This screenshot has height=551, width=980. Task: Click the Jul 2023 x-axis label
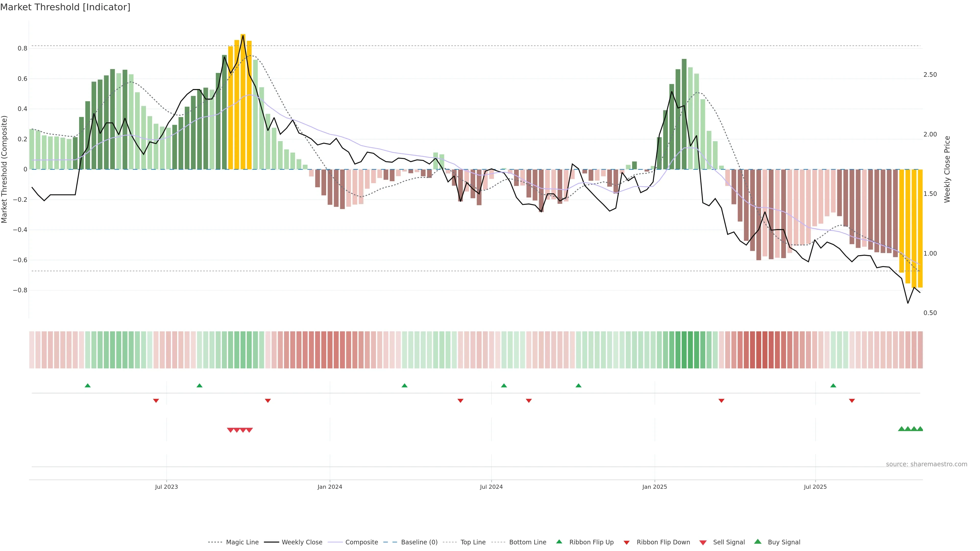click(166, 487)
